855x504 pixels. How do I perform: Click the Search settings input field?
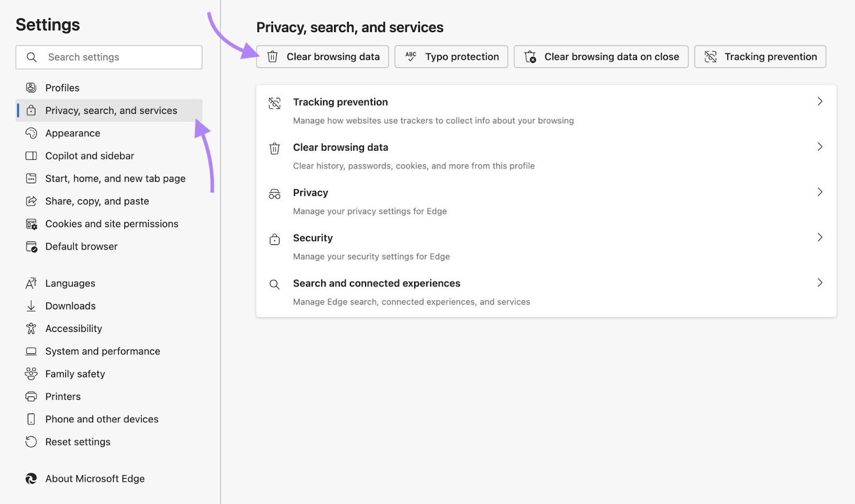[109, 57]
